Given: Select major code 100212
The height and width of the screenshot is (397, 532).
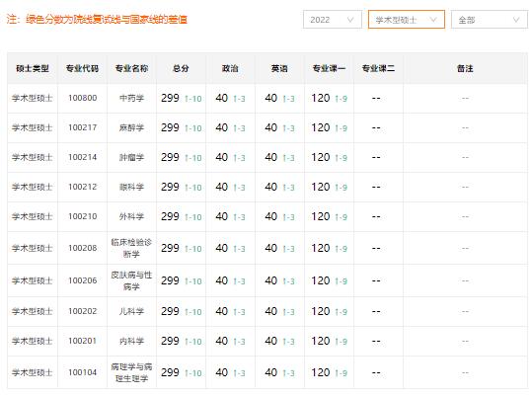Looking at the screenshot, I should 83,187.
